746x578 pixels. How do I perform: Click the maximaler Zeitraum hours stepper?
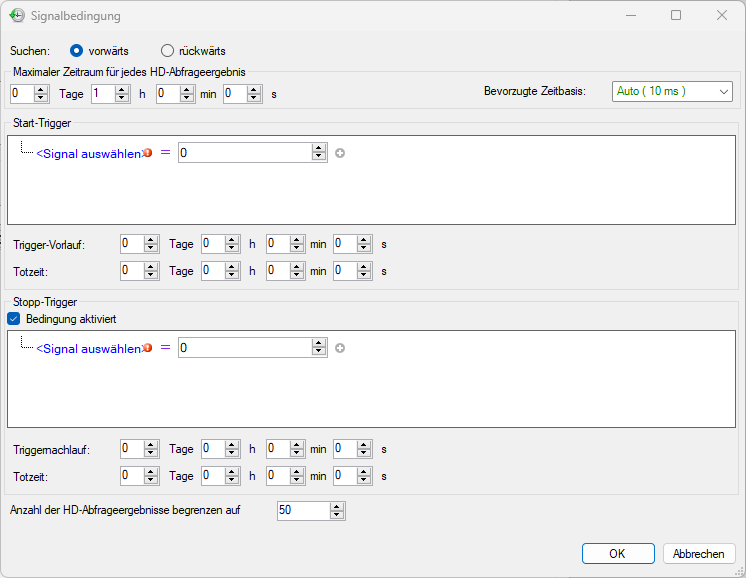122,94
